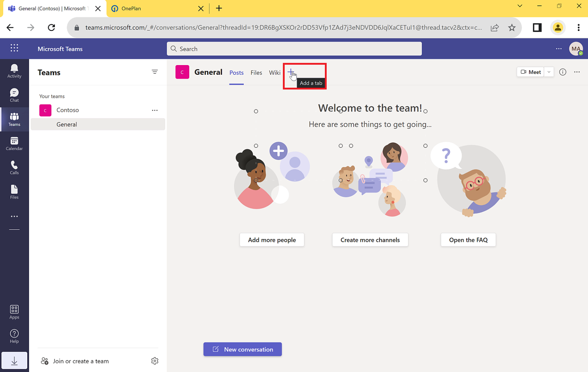Click the Contoso team avatar in list

45,110
